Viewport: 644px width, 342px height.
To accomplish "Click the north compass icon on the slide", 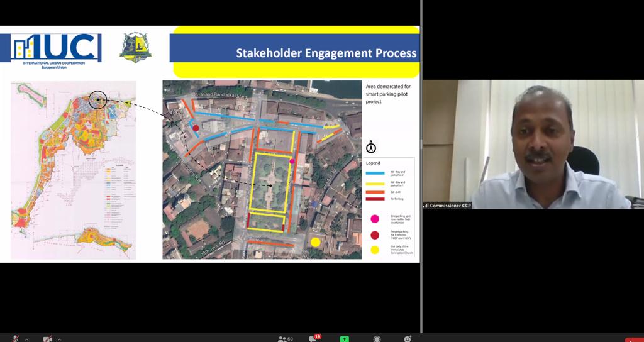I will point(370,147).
